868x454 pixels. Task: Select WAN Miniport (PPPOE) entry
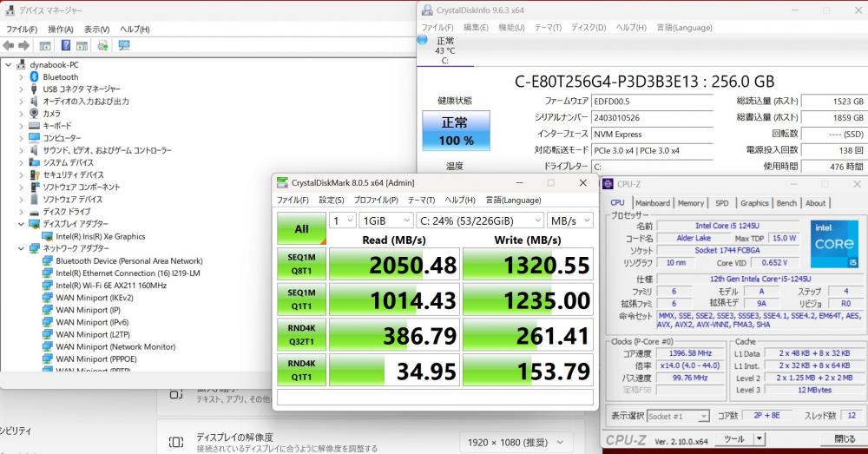pyautogui.click(x=95, y=359)
